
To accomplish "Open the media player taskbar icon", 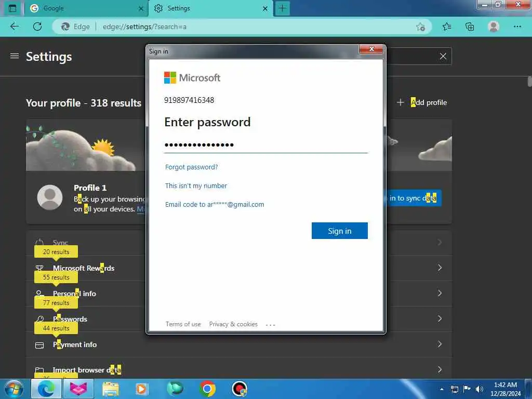I will click(141, 389).
